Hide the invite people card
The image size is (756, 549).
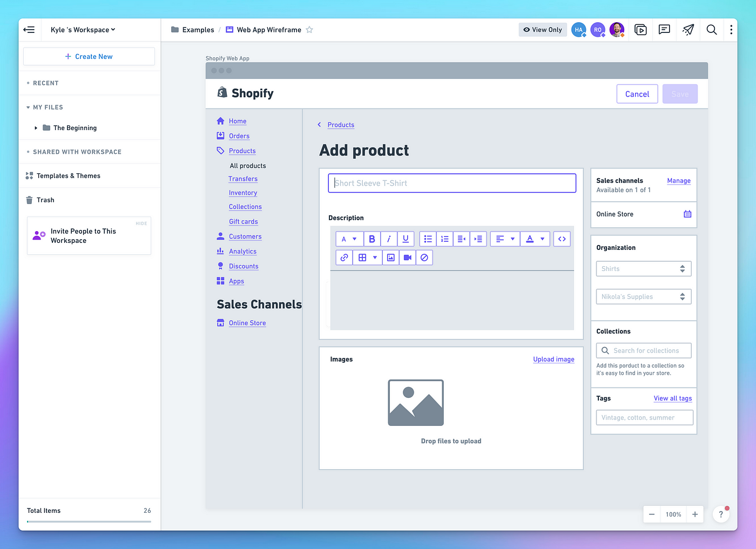[141, 223]
